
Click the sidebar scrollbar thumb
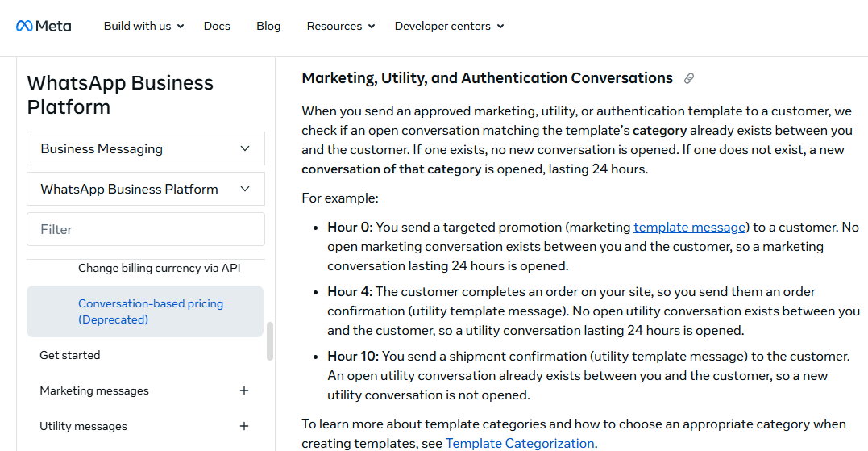point(270,341)
